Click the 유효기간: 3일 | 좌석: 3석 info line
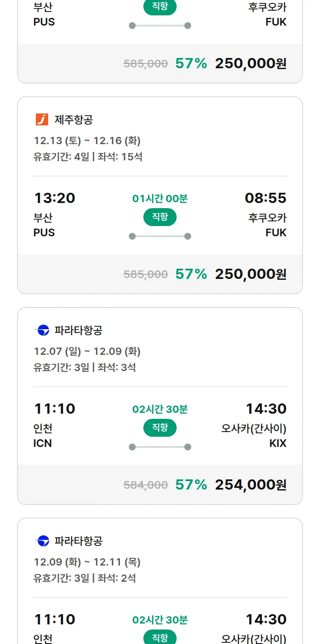Screen dimensions: 320x644 (84, 367)
